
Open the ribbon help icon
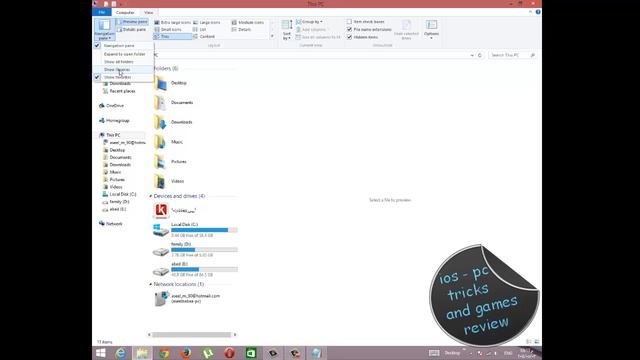point(538,12)
